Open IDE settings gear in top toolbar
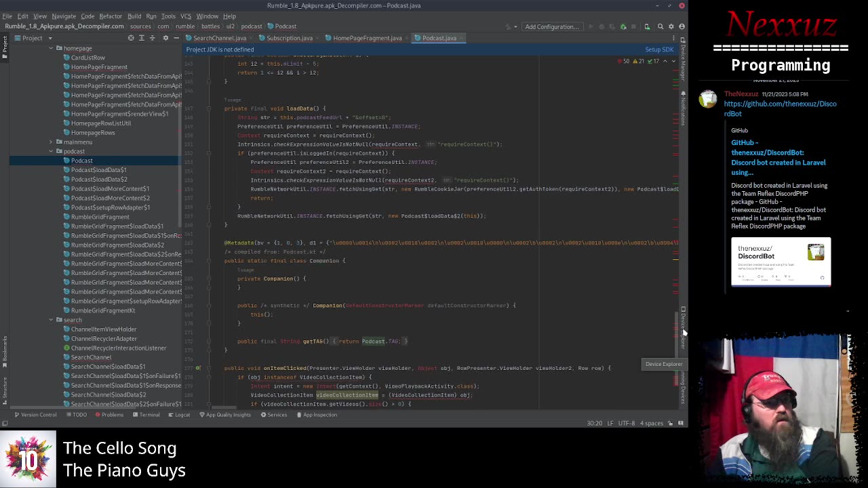Viewport: 868px width, 488px height. click(x=671, y=26)
